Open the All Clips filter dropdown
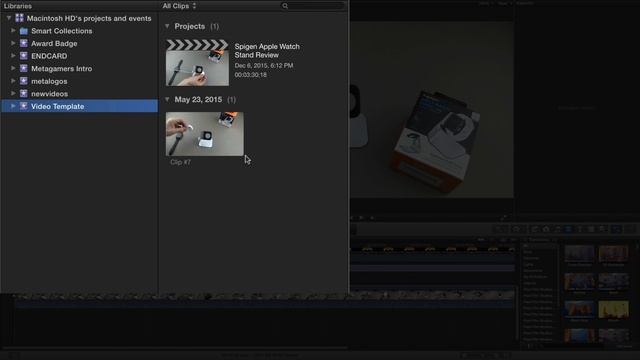 (179, 6)
